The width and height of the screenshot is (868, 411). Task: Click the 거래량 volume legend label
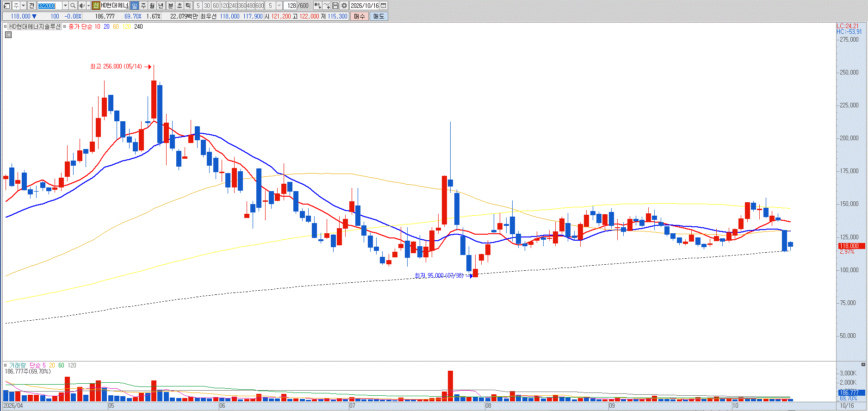[x=18, y=365]
